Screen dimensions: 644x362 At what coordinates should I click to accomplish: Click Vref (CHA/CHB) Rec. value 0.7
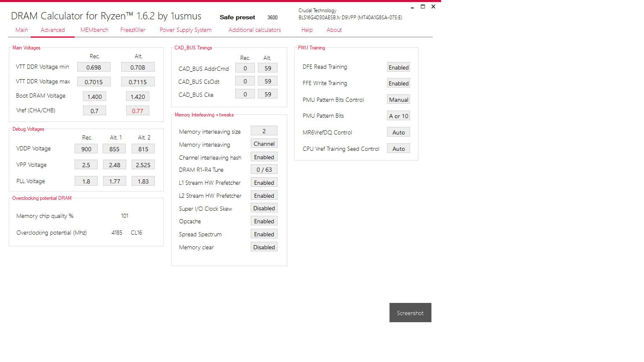(95, 111)
